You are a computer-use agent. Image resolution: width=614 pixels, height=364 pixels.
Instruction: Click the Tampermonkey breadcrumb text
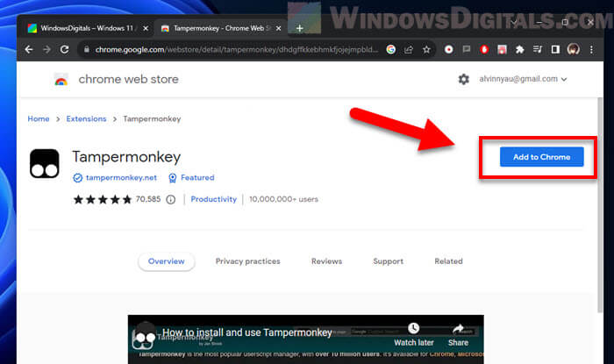(152, 118)
